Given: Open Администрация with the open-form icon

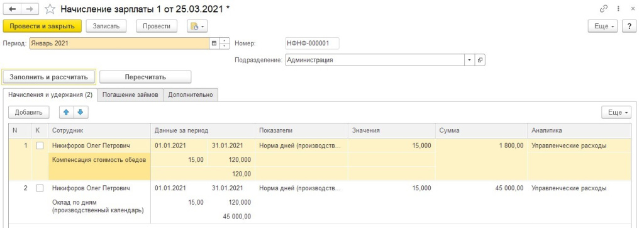Looking at the screenshot, I should 480,60.
